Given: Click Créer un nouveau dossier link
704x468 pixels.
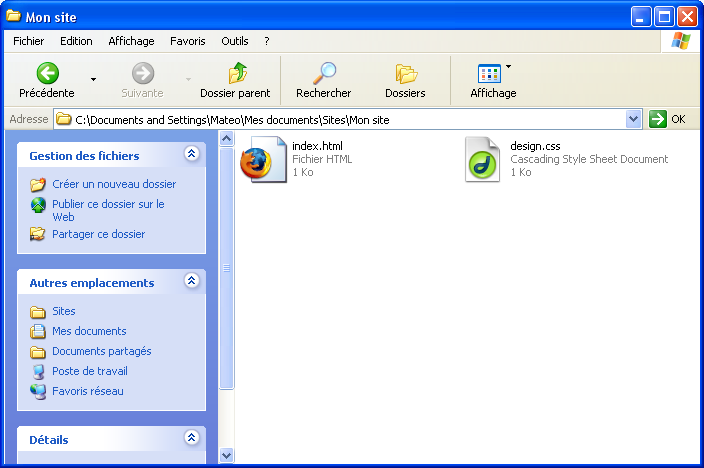Looking at the screenshot, I should click(x=114, y=184).
